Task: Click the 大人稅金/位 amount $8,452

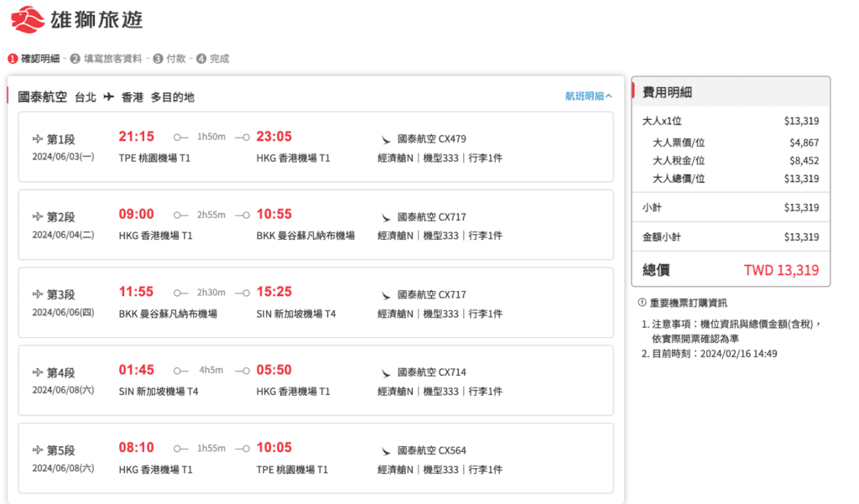Action: [804, 160]
